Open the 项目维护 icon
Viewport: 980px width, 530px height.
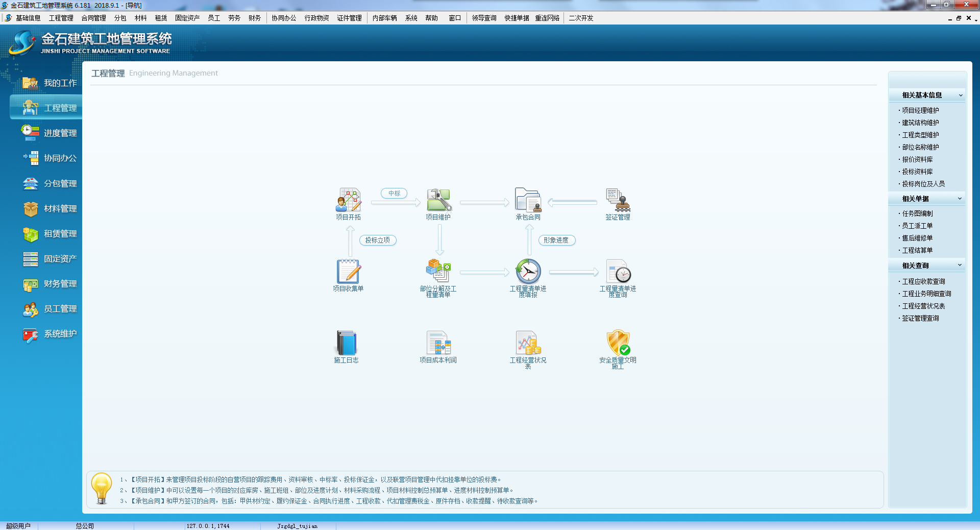click(439, 200)
